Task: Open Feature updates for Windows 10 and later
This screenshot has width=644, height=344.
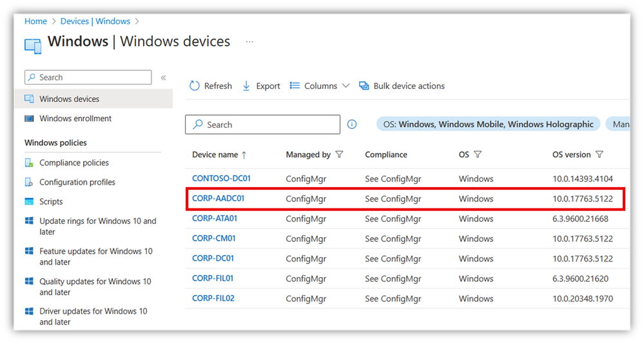Action: click(95, 256)
